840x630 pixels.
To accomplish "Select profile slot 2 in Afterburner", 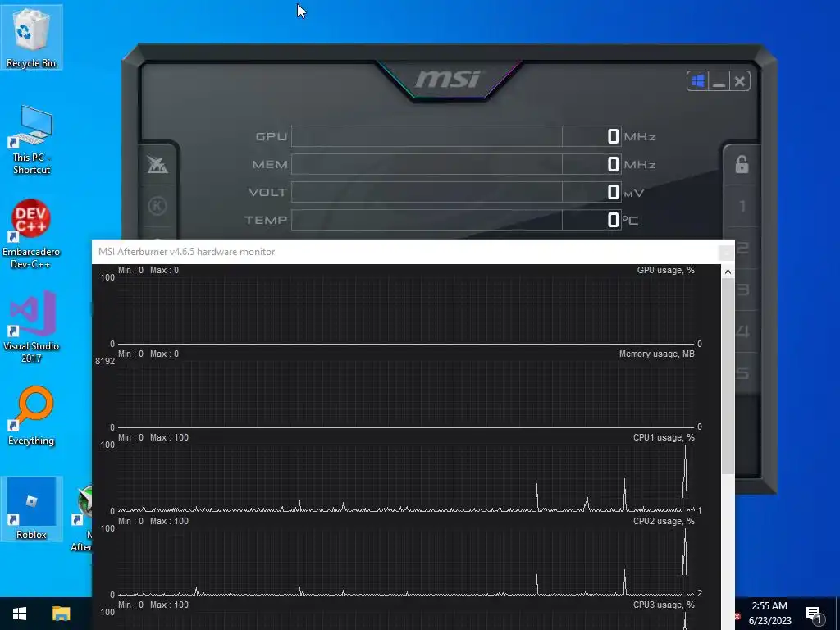I will 742,248.
